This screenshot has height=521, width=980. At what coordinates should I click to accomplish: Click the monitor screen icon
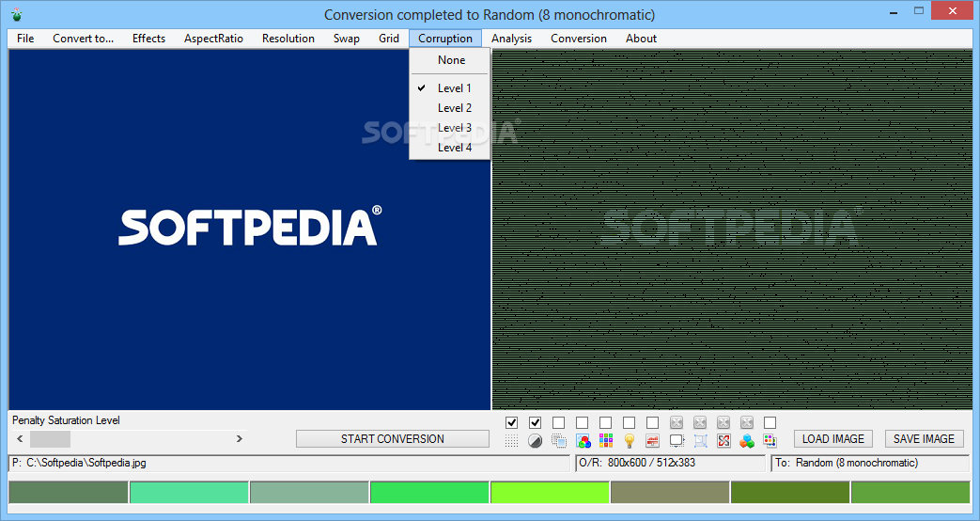[677, 440]
